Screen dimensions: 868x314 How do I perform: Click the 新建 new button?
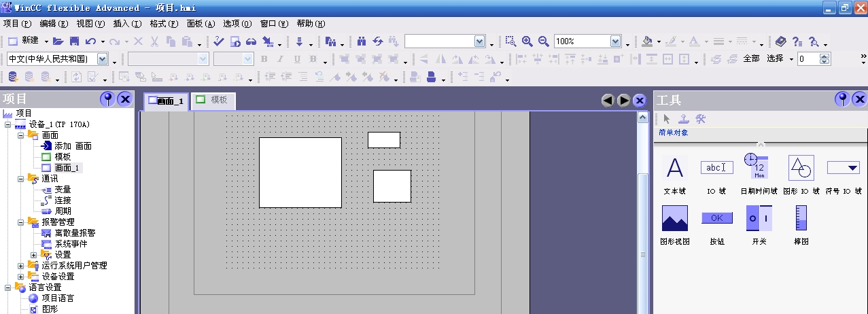24,41
